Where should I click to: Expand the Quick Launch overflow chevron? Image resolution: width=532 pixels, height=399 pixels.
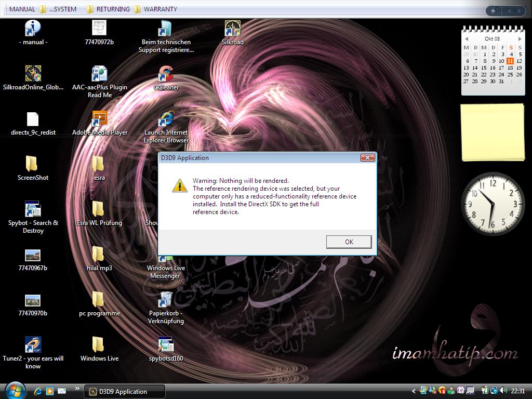tap(77, 388)
